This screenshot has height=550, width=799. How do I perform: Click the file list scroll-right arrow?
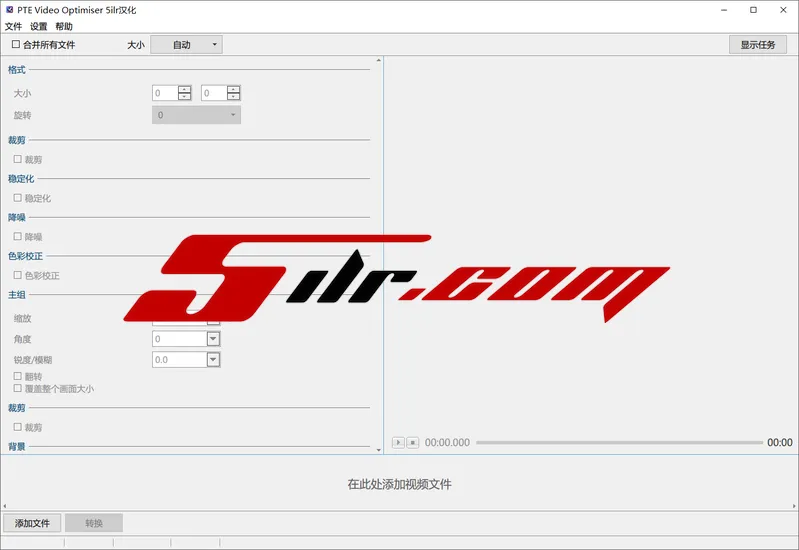794,506
